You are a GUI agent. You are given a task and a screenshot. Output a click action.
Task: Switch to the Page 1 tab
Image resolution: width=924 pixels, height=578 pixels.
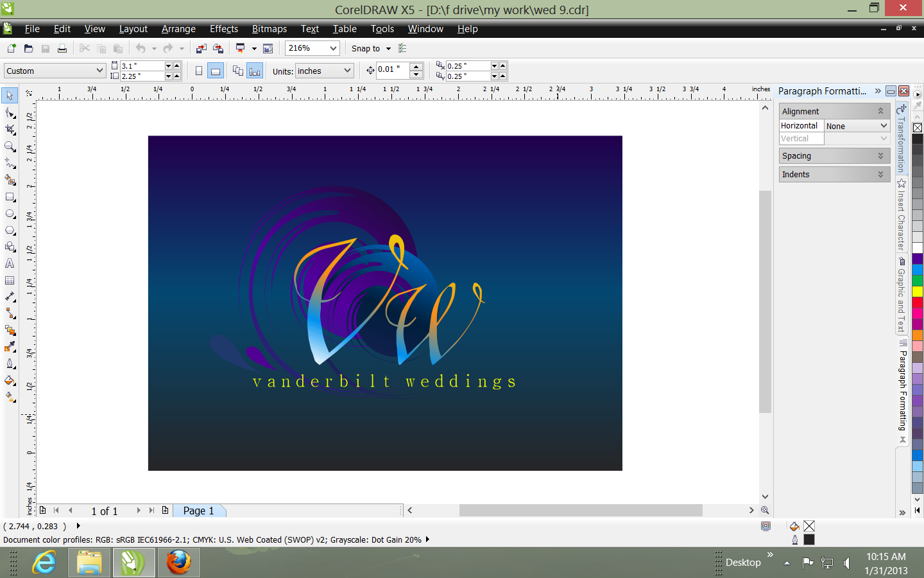point(198,511)
